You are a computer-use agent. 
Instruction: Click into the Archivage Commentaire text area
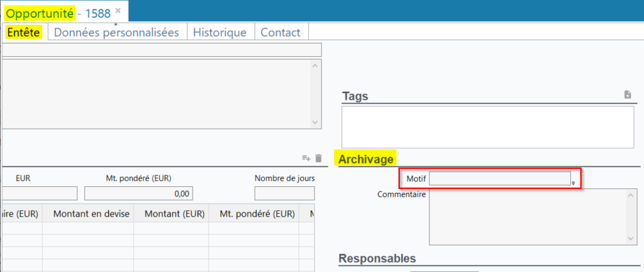[x=533, y=217]
